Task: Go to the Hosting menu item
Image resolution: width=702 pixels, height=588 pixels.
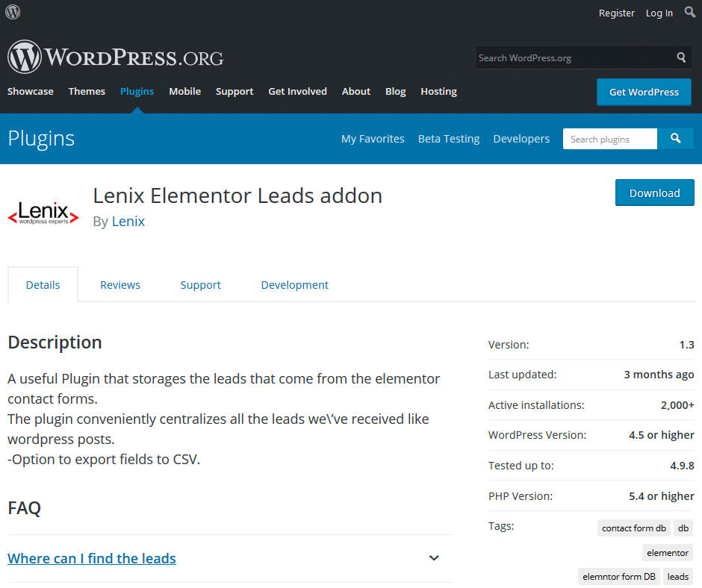Action: [439, 91]
